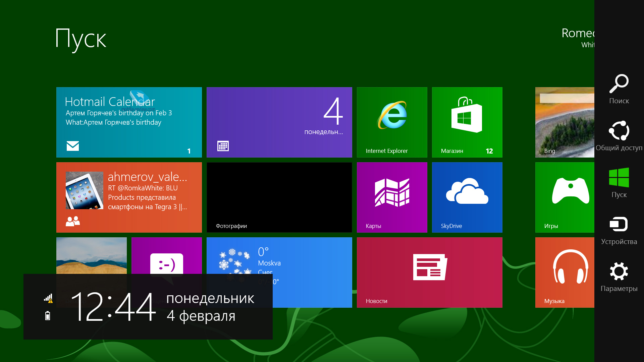Click the Магазин update count 12
Viewport: 644px width, 362px height.
tap(489, 151)
